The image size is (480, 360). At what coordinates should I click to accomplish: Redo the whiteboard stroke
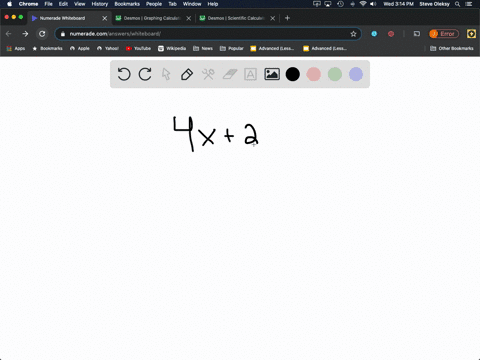click(145, 74)
